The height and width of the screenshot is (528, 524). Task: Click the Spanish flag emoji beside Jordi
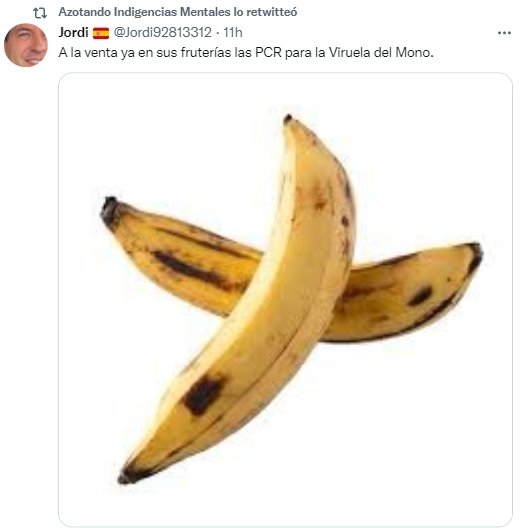[101, 33]
